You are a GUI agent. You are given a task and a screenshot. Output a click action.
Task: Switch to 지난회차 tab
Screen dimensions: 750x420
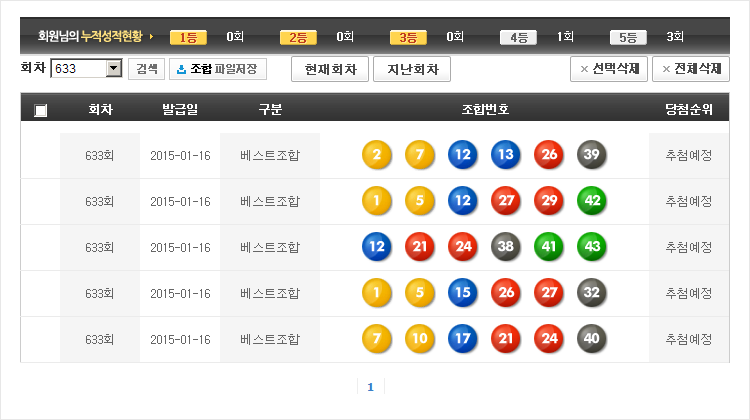[411, 69]
